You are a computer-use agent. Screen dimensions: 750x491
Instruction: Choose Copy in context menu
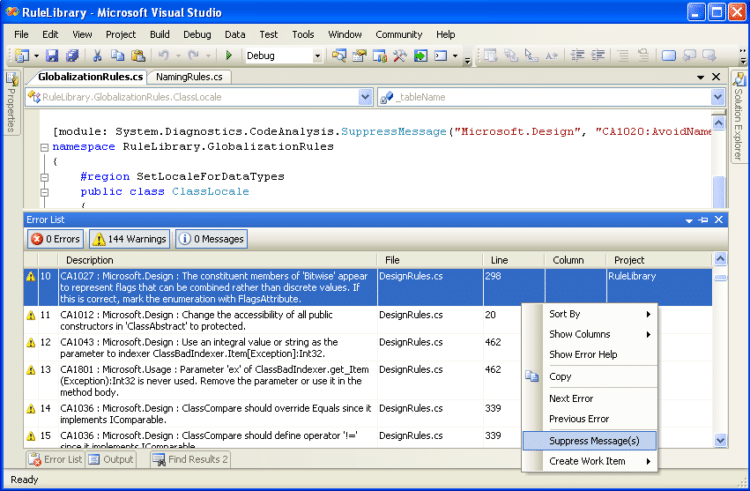tap(590, 376)
